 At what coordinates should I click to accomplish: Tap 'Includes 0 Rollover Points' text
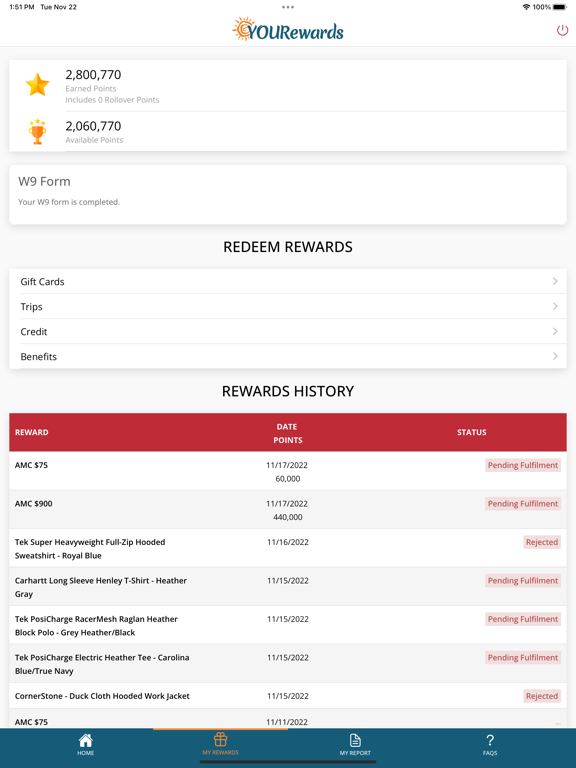pyautogui.click(x=112, y=99)
